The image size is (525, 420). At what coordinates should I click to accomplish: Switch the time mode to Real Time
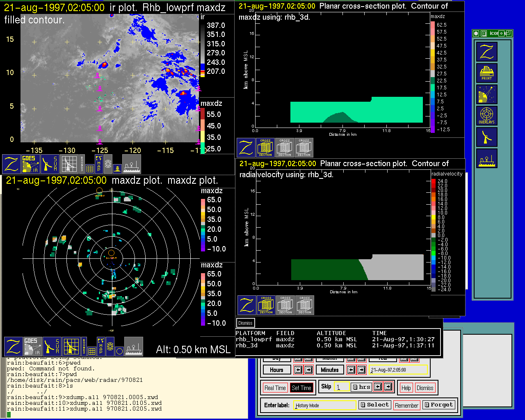point(275,388)
